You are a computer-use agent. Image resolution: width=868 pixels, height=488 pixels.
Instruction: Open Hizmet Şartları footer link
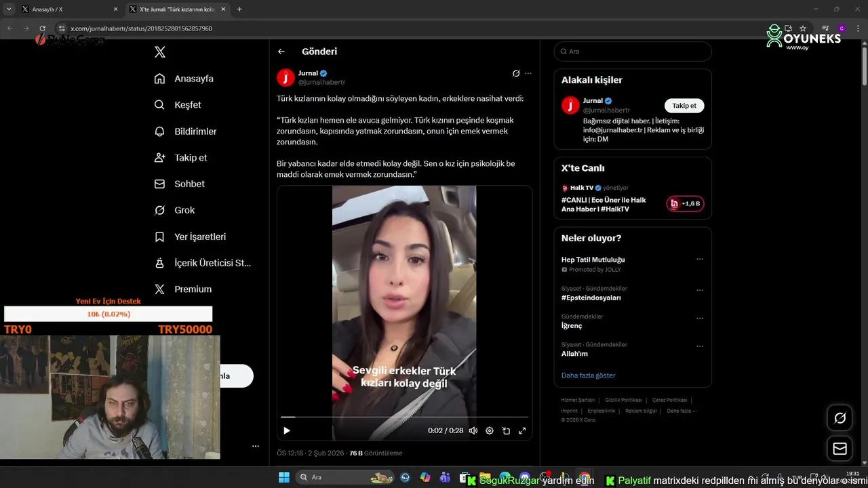pyautogui.click(x=578, y=400)
